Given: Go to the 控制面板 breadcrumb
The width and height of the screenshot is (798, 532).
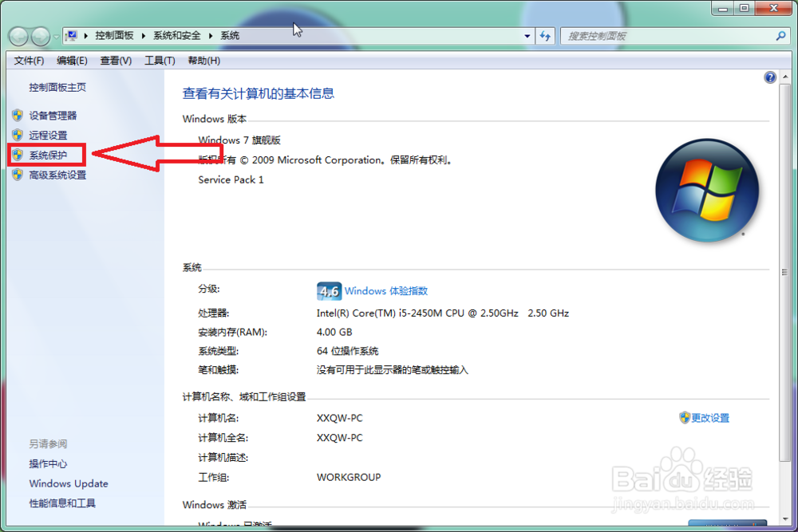Looking at the screenshot, I should (114, 36).
